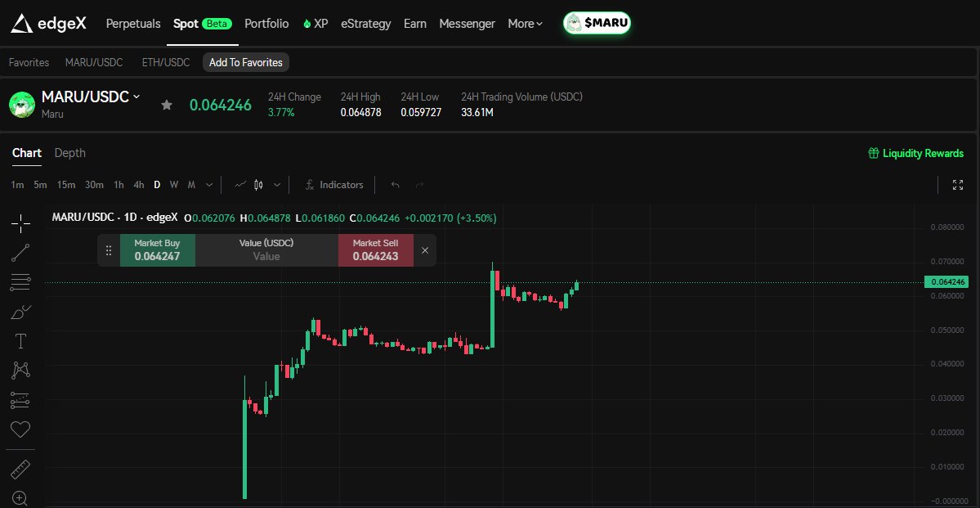Screen dimensions: 980x508
Task: Open Liquidity Rewards
Action: 915,153
